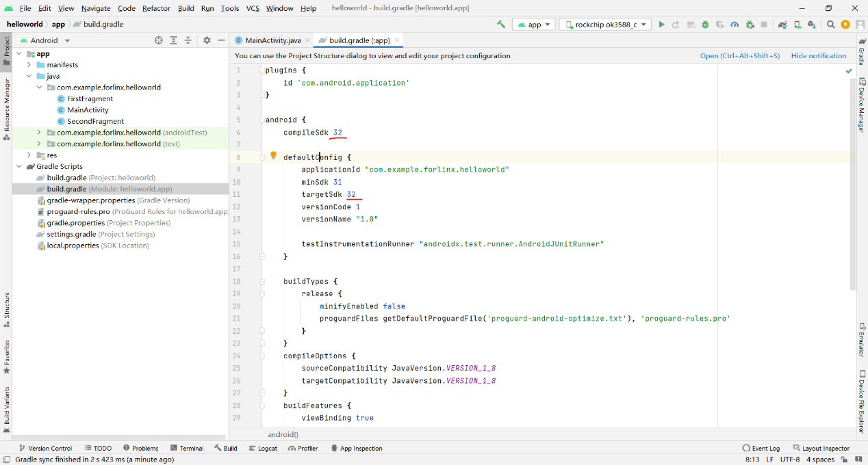Viewport: 868px width, 465px height.
Task: Fold the defaultConfig block in gutter
Action: [x=261, y=157]
